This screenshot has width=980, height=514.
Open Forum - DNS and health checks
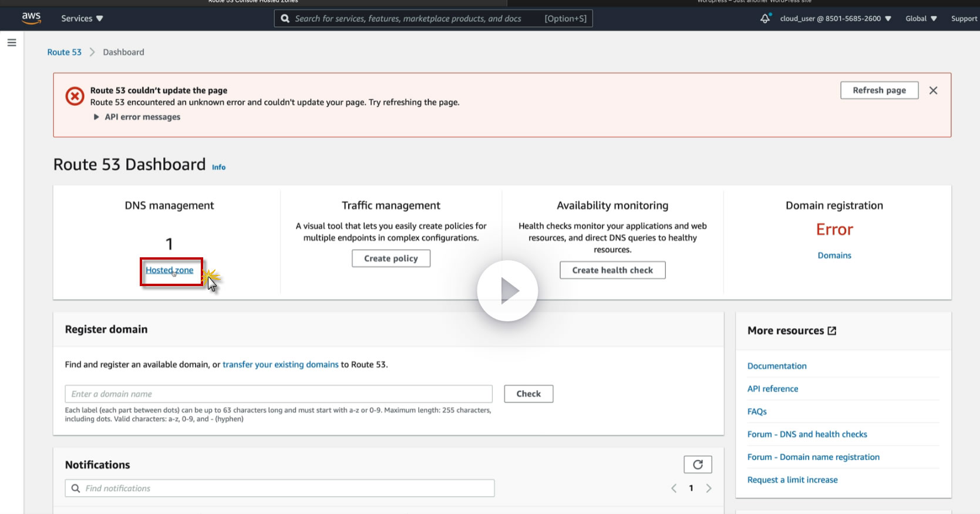tap(807, 435)
